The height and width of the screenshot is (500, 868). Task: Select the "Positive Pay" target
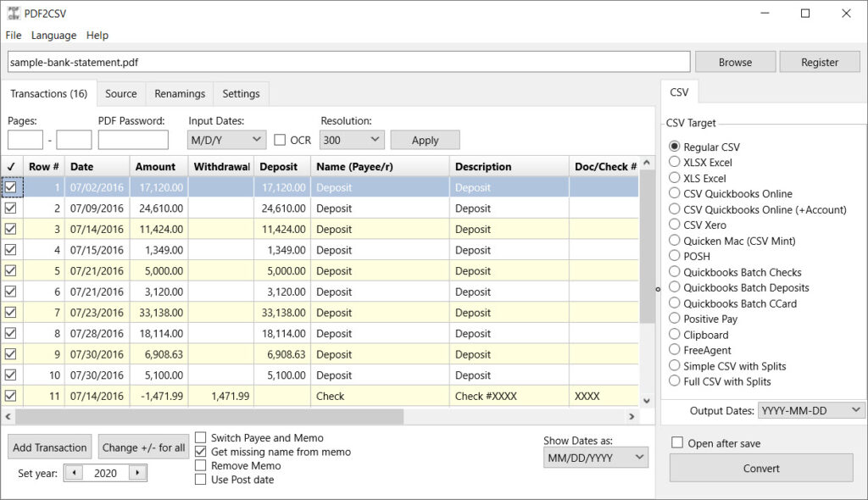pyautogui.click(x=674, y=319)
